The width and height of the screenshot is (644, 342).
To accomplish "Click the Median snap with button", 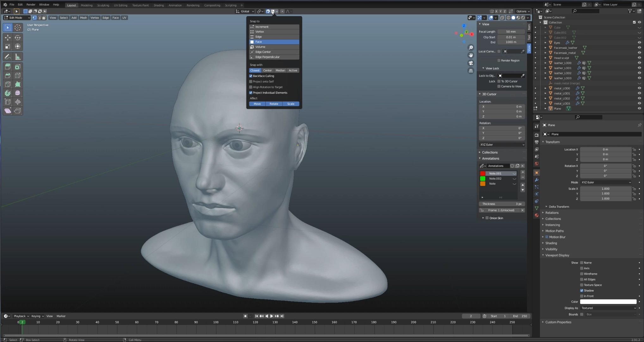I will pyautogui.click(x=280, y=70).
